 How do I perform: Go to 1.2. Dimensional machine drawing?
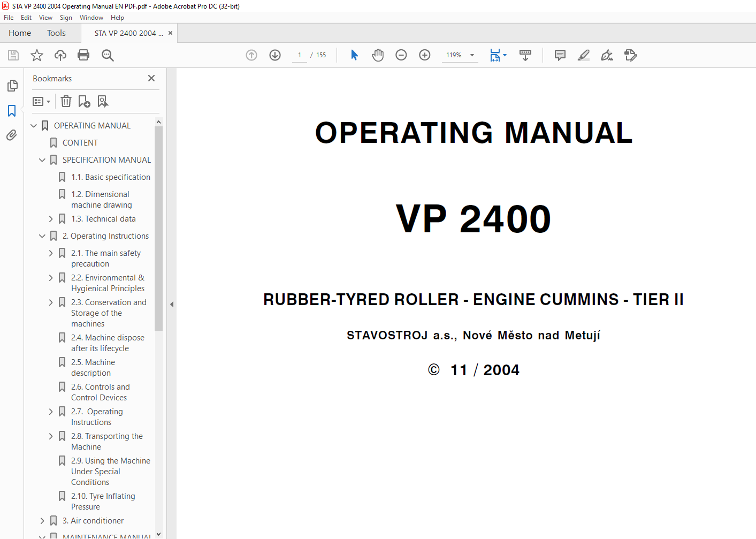tap(102, 200)
